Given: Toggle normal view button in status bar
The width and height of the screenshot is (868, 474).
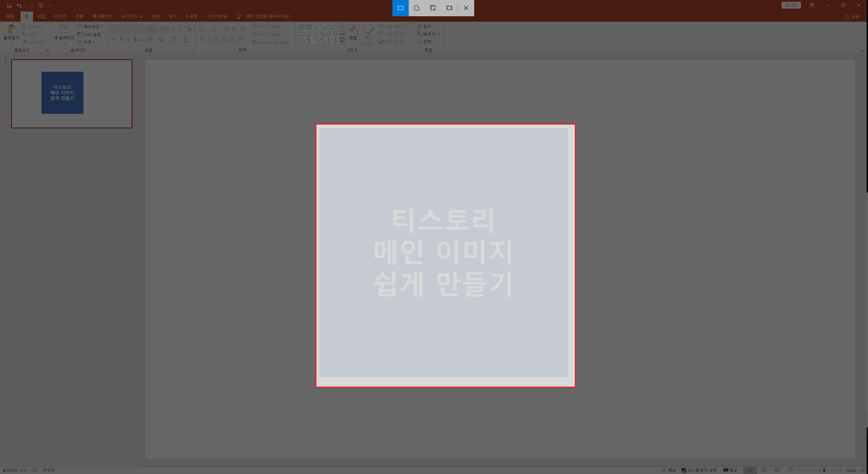Looking at the screenshot, I should point(750,470).
